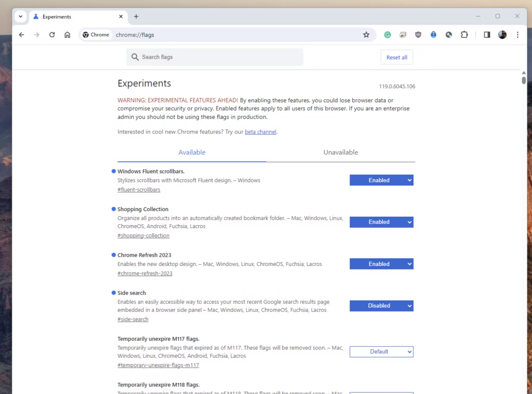The image size is (532, 394).
Task: Click the blue extension icon beside shield
Action: coord(433,35)
